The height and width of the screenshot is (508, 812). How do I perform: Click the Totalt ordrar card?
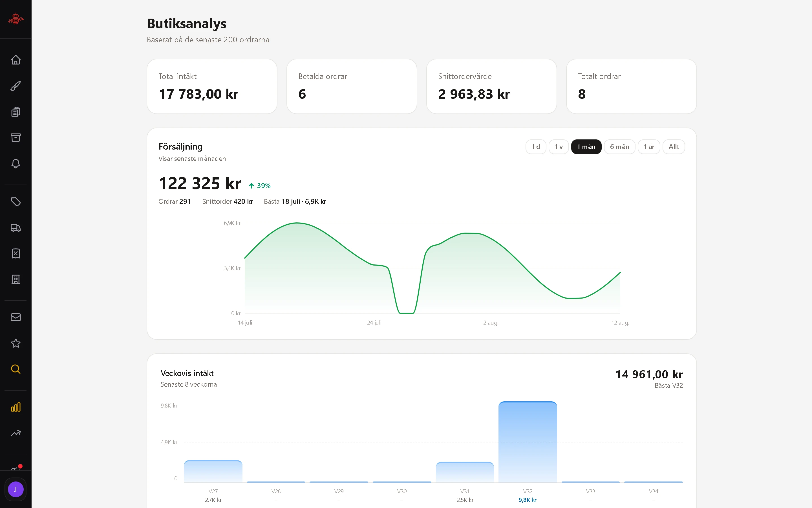(632, 86)
